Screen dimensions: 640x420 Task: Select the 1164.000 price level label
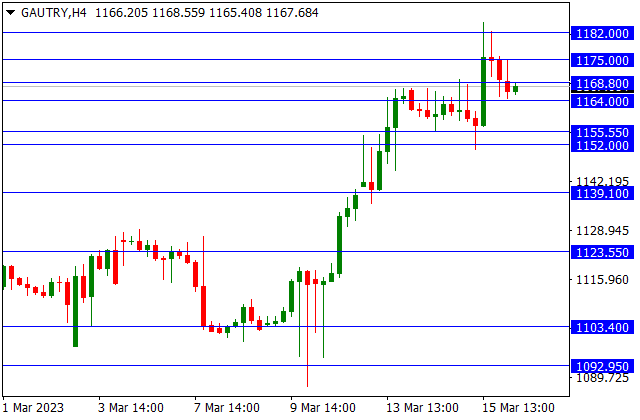point(602,101)
